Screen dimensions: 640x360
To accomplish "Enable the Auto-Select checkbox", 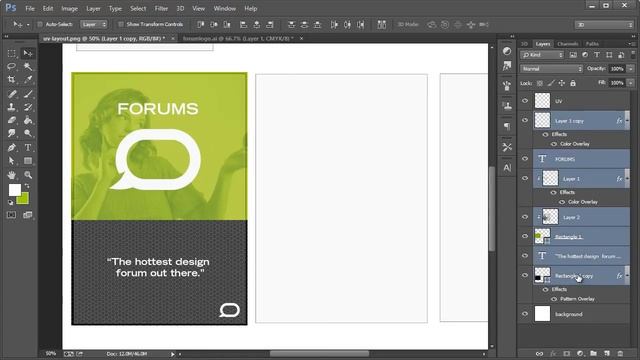I will (40, 24).
